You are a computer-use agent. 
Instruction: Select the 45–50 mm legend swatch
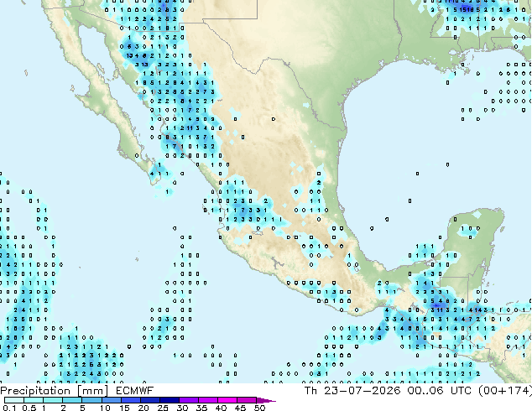click(x=247, y=400)
